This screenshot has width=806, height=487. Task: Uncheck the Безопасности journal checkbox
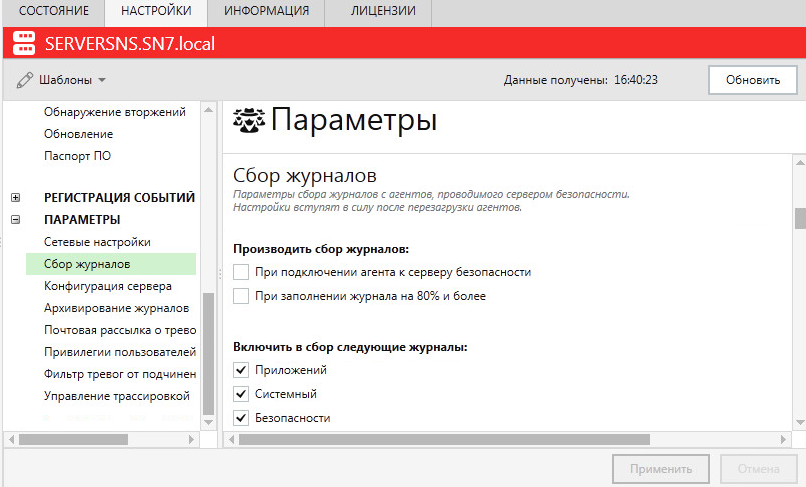coord(241,418)
